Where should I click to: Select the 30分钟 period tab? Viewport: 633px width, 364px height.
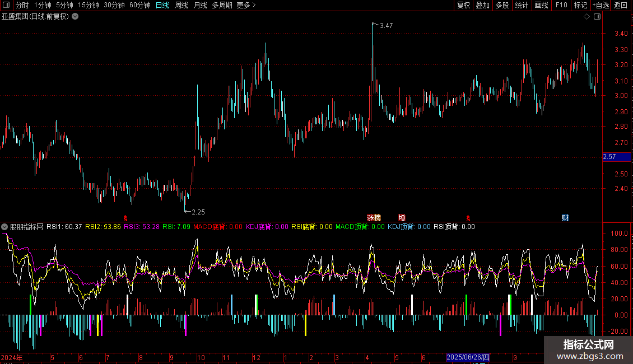(114, 5)
